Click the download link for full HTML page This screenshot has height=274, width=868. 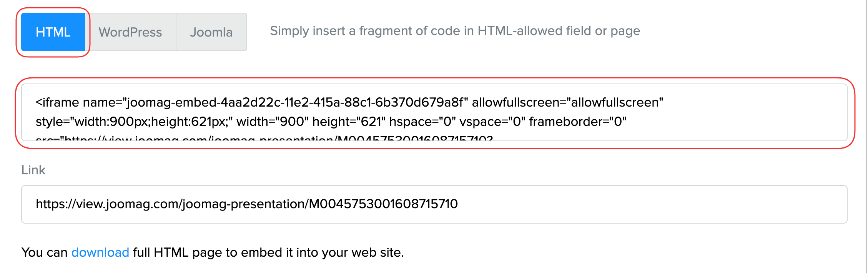[x=100, y=252]
